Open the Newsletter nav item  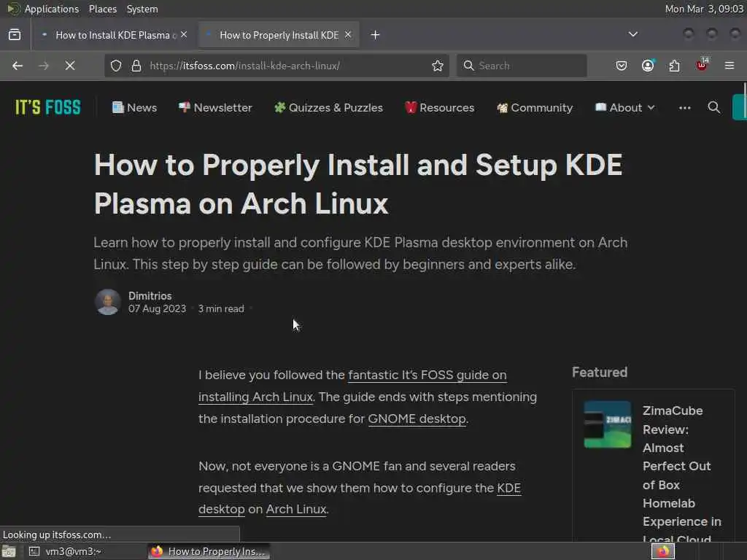tap(215, 108)
